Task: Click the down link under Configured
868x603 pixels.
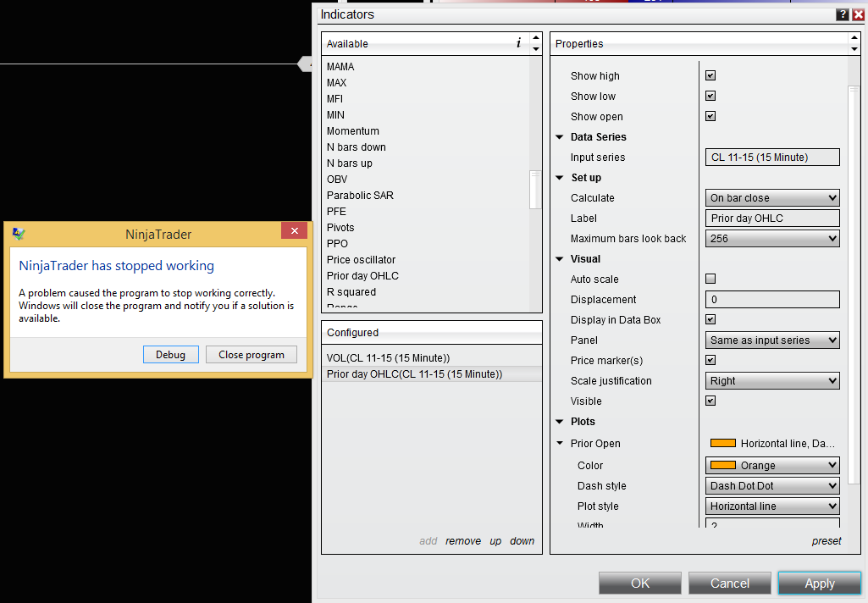Action: [x=522, y=541]
